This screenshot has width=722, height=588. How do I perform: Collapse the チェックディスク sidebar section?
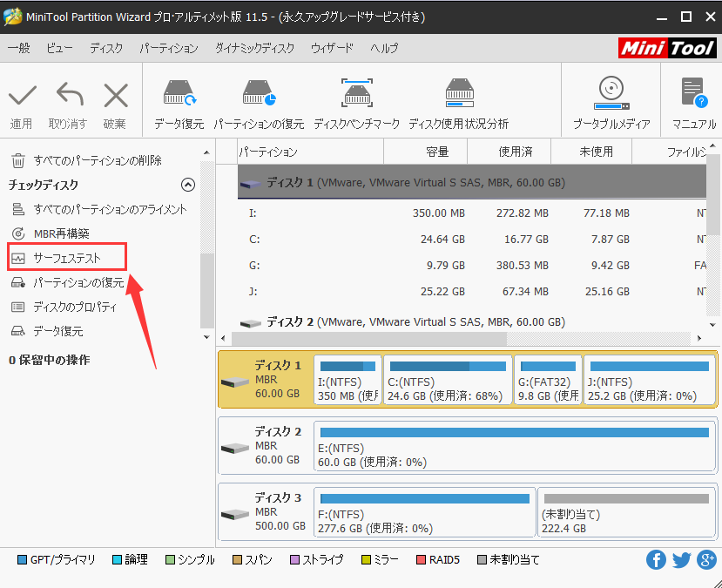[x=188, y=184]
